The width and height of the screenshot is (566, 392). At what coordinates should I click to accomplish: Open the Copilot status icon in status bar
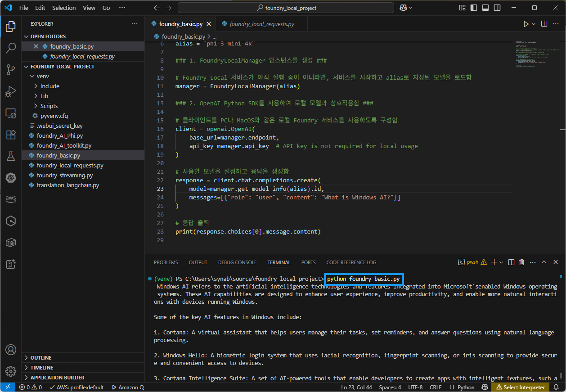click(x=485, y=387)
